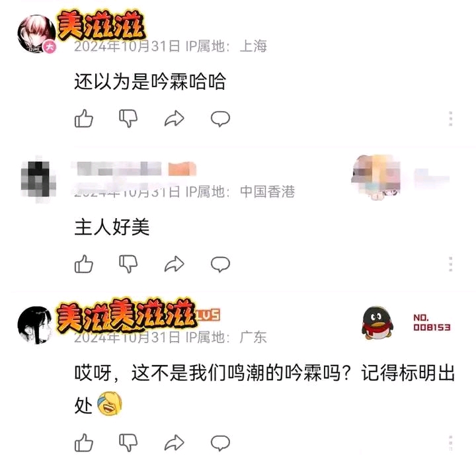Viewport: 476px width, 466px height.
Task: Open more options for the Shanghai user's comment
Action: pos(450,118)
